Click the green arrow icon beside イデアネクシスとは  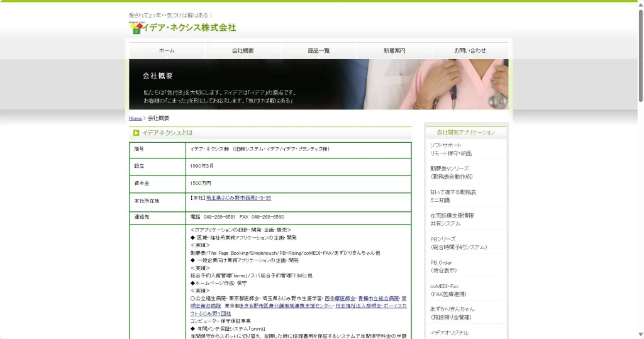(136, 133)
